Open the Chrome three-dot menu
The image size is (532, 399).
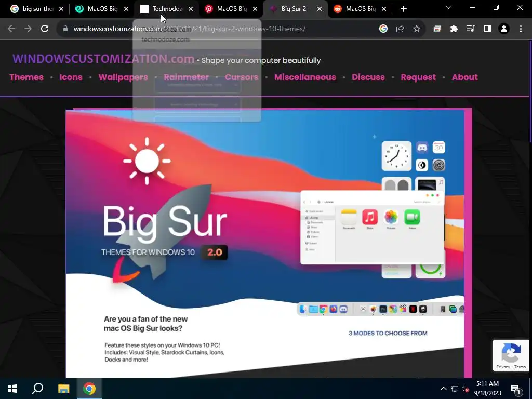pos(521,29)
